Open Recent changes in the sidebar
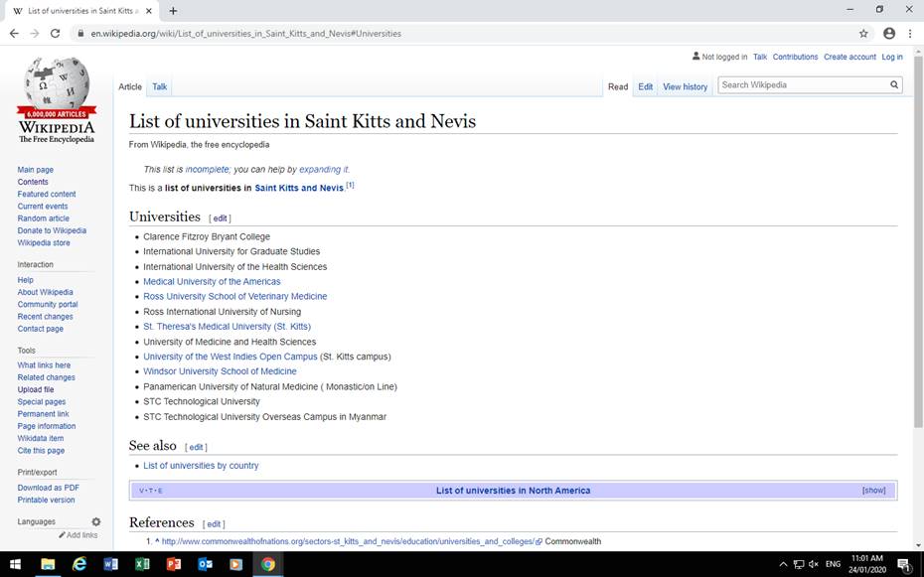The height and width of the screenshot is (577, 924). point(46,316)
